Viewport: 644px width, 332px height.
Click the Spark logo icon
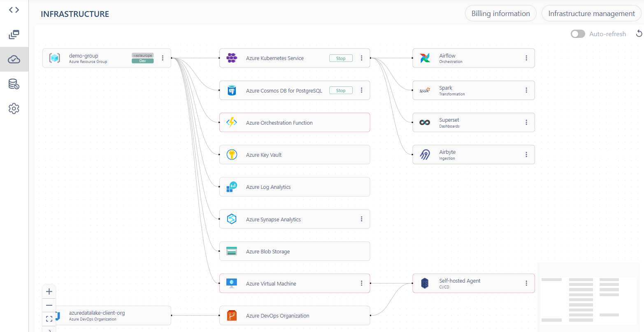pyautogui.click(x=425, y=91)
